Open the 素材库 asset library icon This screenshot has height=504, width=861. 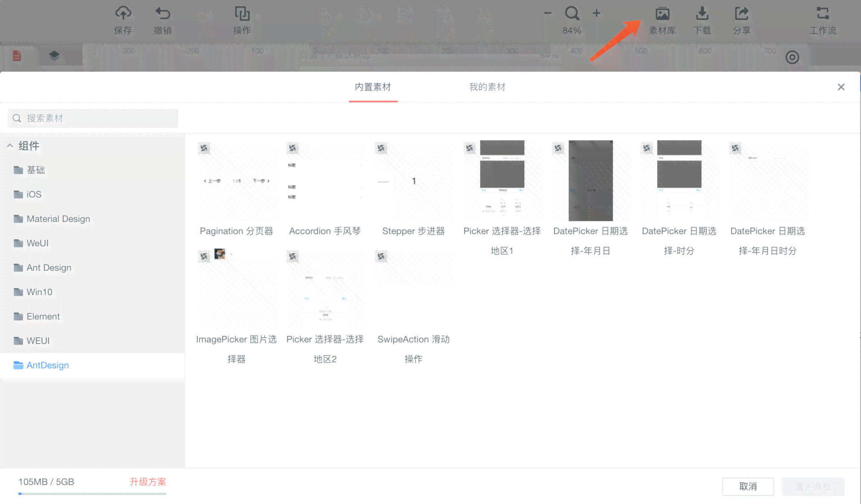[x=662, y=13]
